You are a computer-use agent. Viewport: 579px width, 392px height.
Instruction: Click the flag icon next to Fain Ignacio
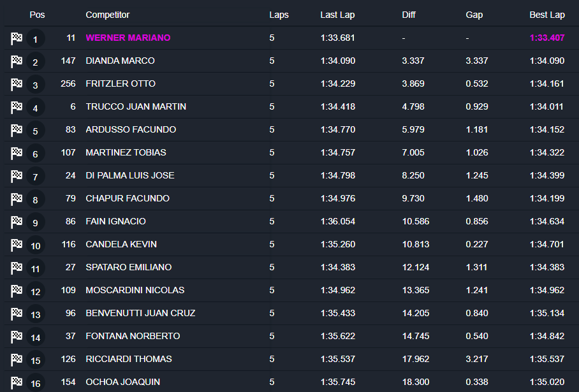coord(17,222)
